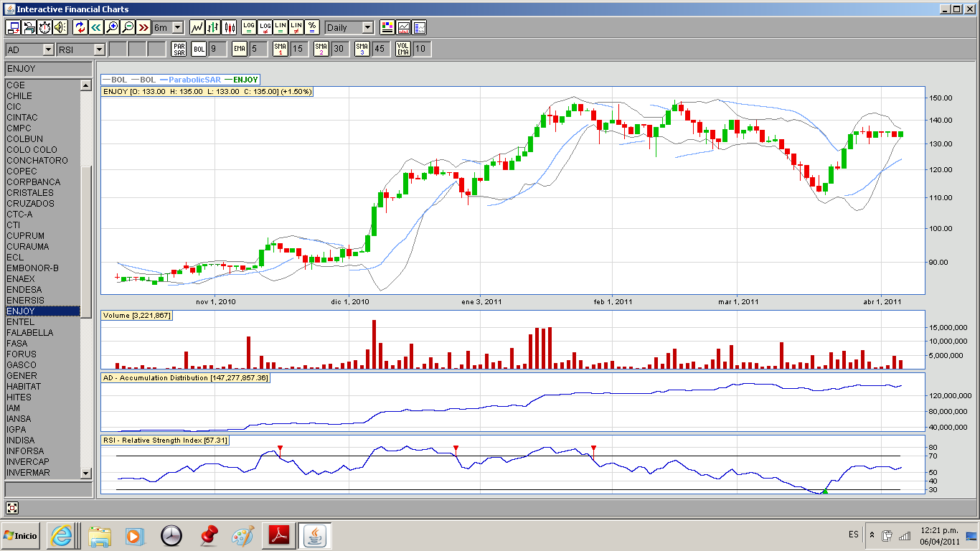Click the stock list scroll down arrow
Viewport: 980px width, 551px height.
[86, 473]
